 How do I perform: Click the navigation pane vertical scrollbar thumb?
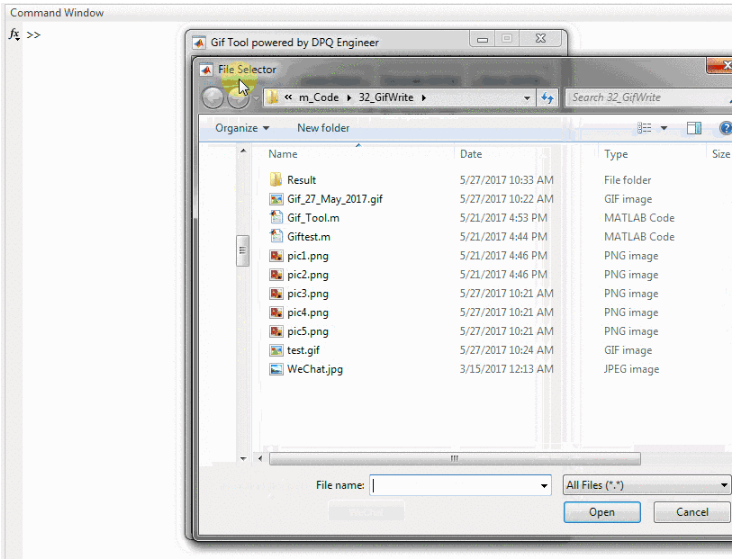click(243, 250)
